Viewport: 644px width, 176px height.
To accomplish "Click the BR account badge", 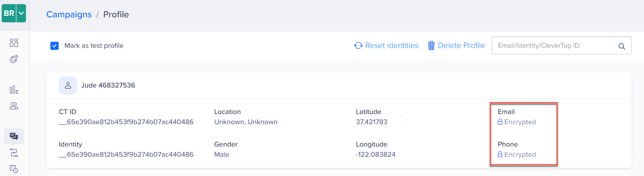I will [9, 13].
